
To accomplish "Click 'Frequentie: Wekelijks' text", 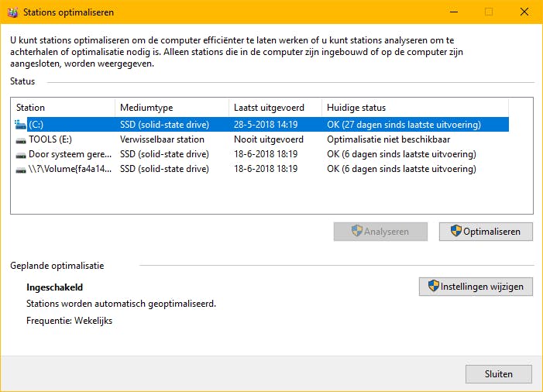I will point(69,321).
